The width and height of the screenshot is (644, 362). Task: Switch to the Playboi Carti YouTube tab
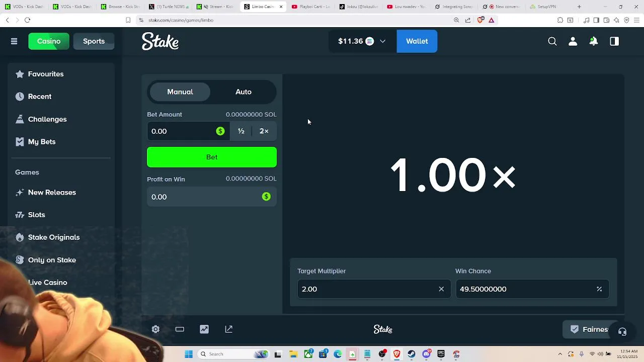click(310, 7)
